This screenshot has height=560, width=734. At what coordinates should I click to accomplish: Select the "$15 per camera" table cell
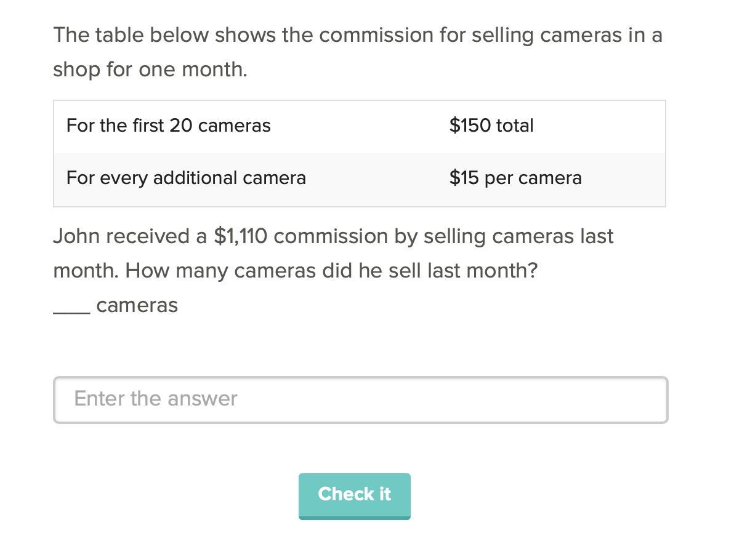(x=515, y=178)
